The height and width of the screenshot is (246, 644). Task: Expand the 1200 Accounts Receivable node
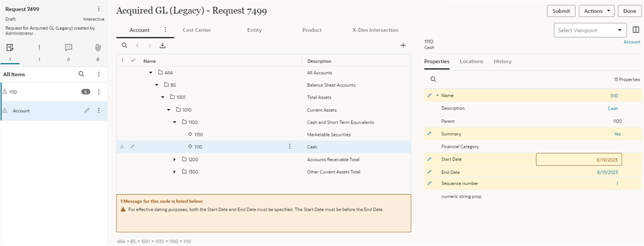pyautogui.click(x=175, y=159)
